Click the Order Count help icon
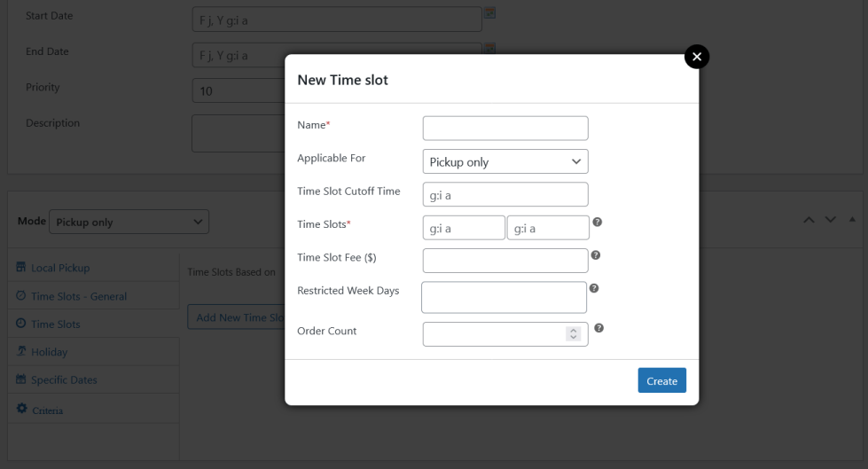This screenshot has width=868, height=469. pos(599,328)
